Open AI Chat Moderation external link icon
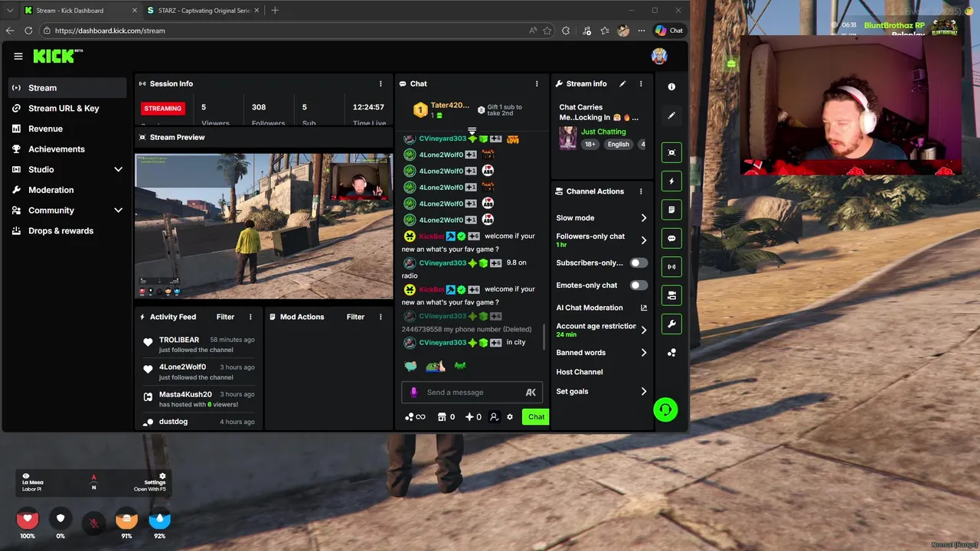 point(643,308)
